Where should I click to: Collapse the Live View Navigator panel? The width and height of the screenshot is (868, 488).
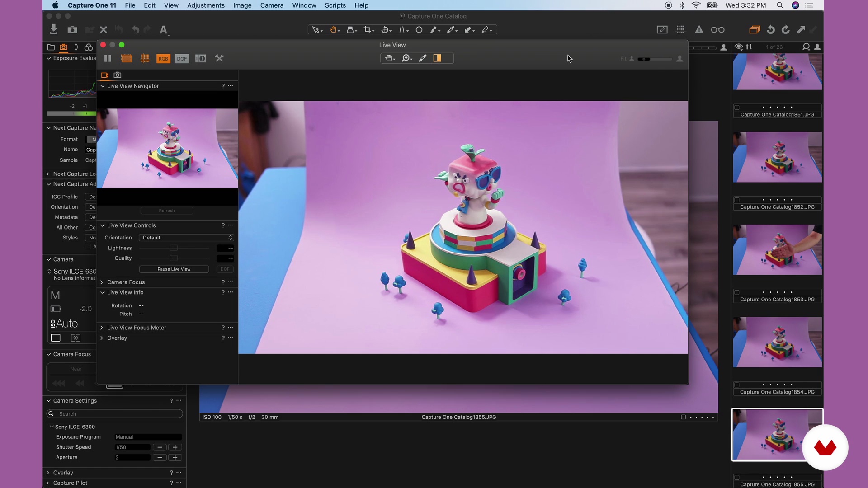[103, 86]
